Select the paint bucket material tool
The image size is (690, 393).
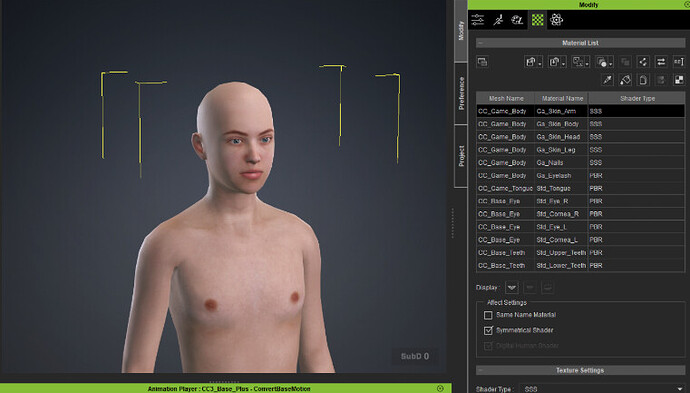625,80
